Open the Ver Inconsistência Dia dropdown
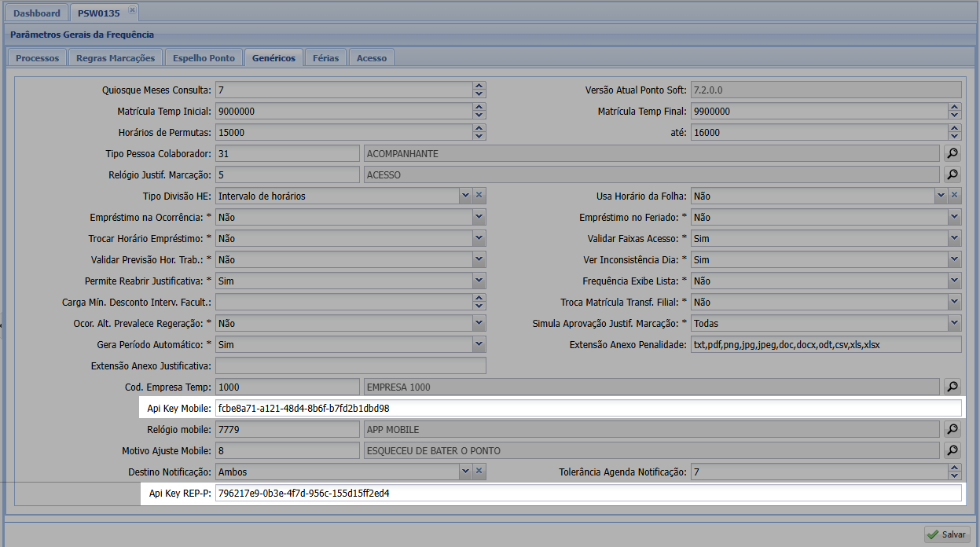The image size is (980, 547). (955, 259)
